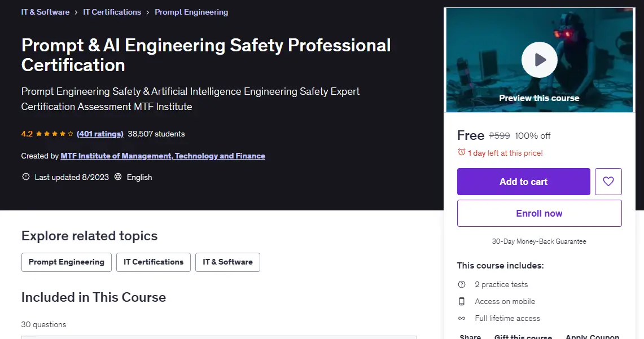
Task: Click the strikethrough ₱599 original price
Action: (500, 136)
